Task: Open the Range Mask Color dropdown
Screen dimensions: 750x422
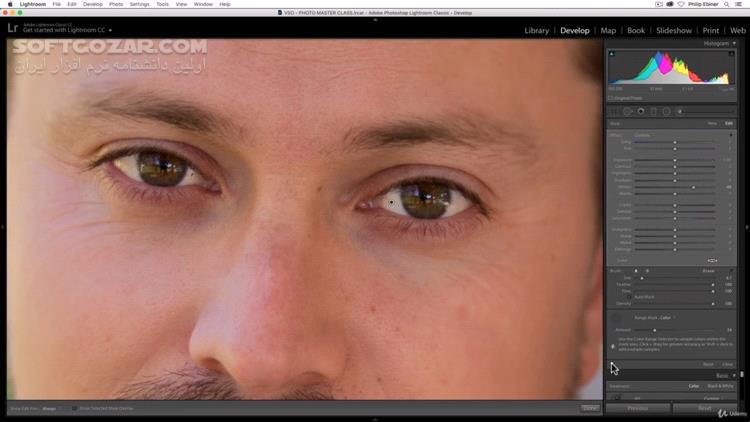Action: (666, 318)
